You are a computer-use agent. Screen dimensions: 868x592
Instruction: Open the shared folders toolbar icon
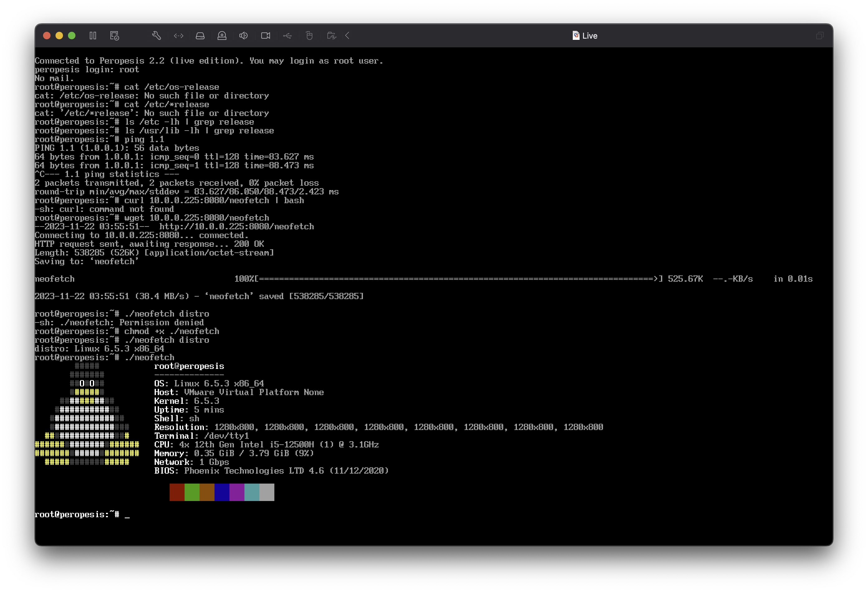[331, 36]
